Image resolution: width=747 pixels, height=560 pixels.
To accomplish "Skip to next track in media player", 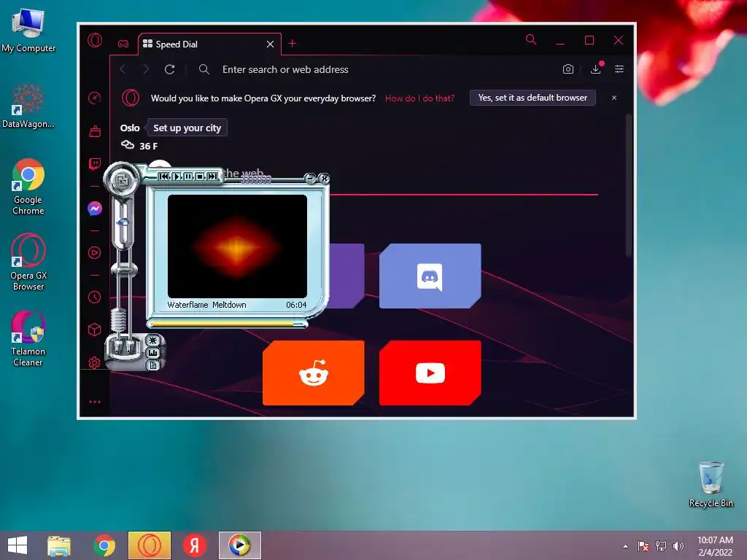I will tap(212, 176).
